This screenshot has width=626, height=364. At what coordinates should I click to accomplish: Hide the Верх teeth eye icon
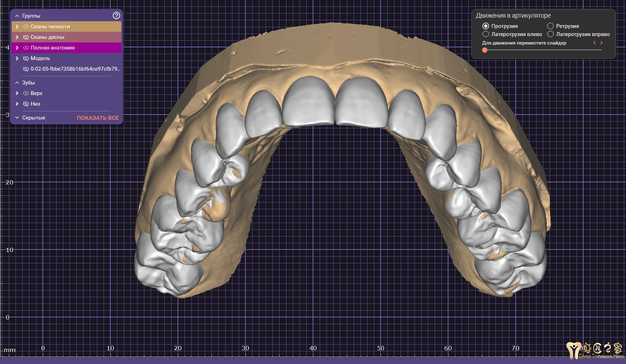(x=26, y=93)
